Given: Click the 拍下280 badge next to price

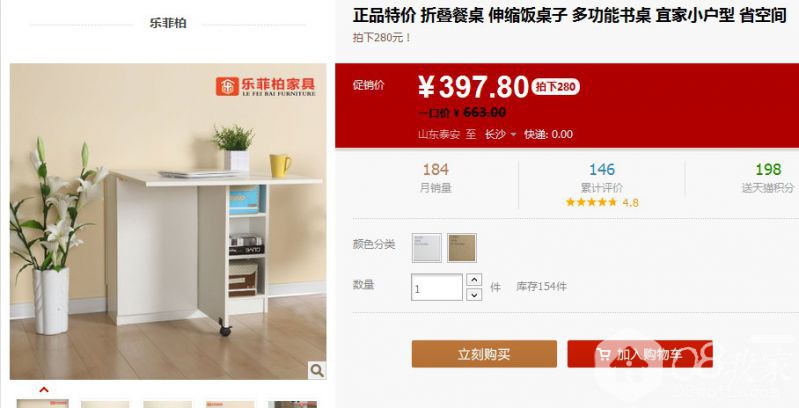Looking at the screenshot, I should 555,87.
